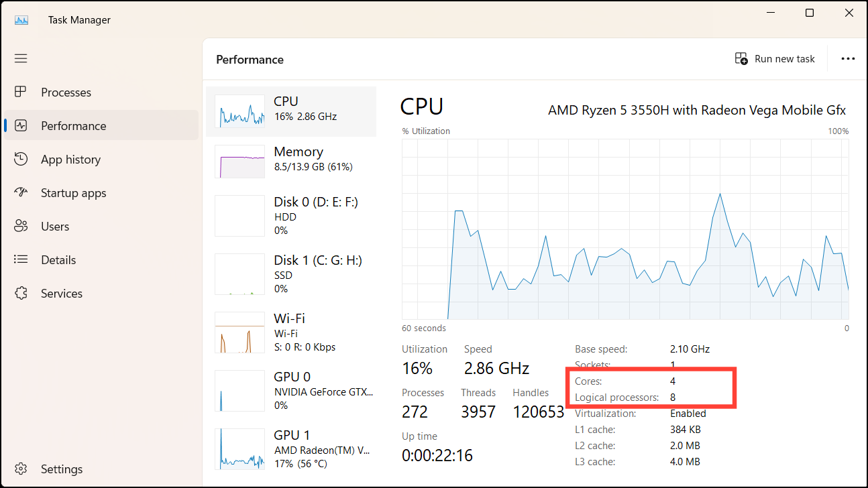Image resolution: width=868 pixels, height=488 pixels.
Task: Open the Processes page icon
Action: click(21, 92)
